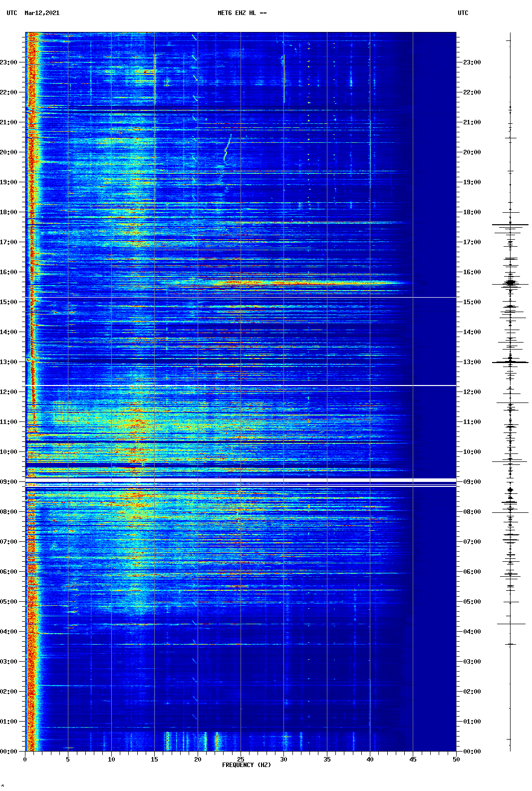The image size is (532, 791).
Task: Select the 04:00 marker on left time axis
Action: pos(9,632)
